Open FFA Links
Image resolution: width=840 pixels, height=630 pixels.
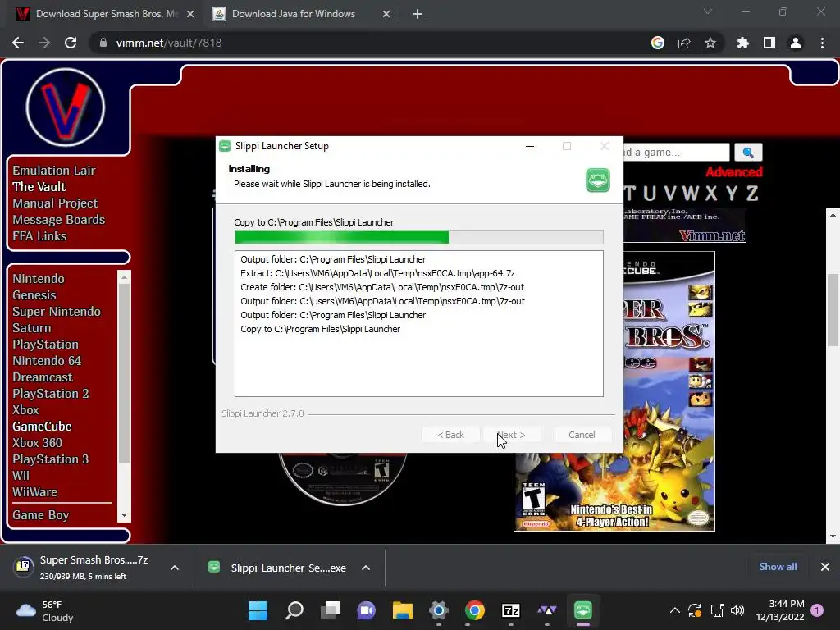(x=39, y=236)
